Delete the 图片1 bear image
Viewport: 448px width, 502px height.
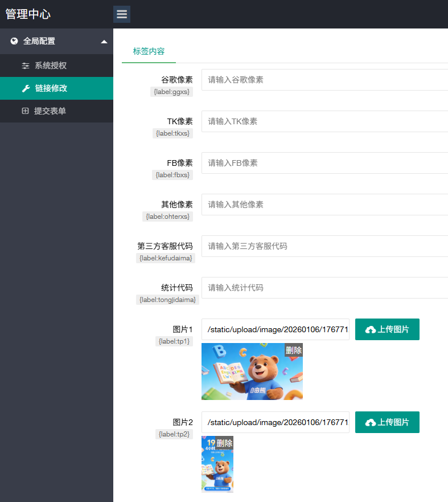tap(294, 350)
